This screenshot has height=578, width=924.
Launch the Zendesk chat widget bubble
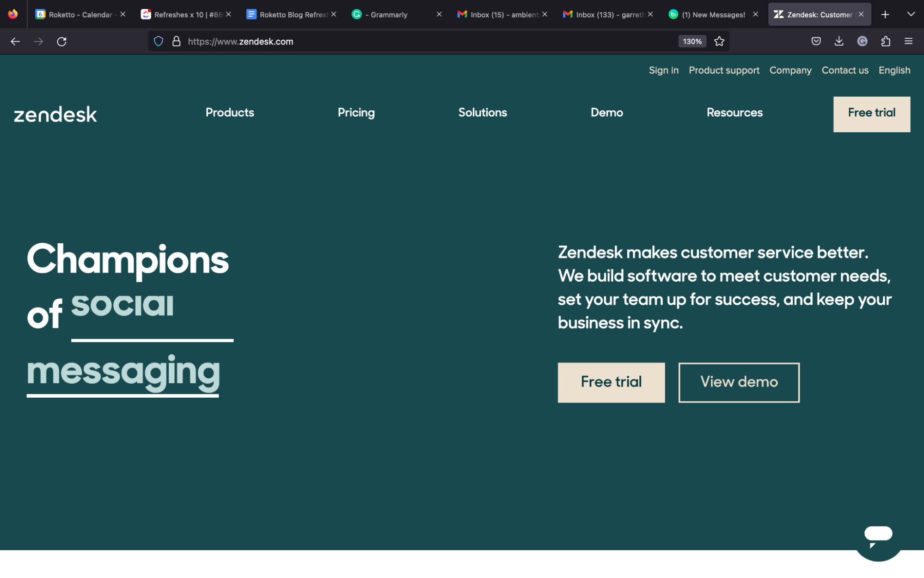point(879,535)
